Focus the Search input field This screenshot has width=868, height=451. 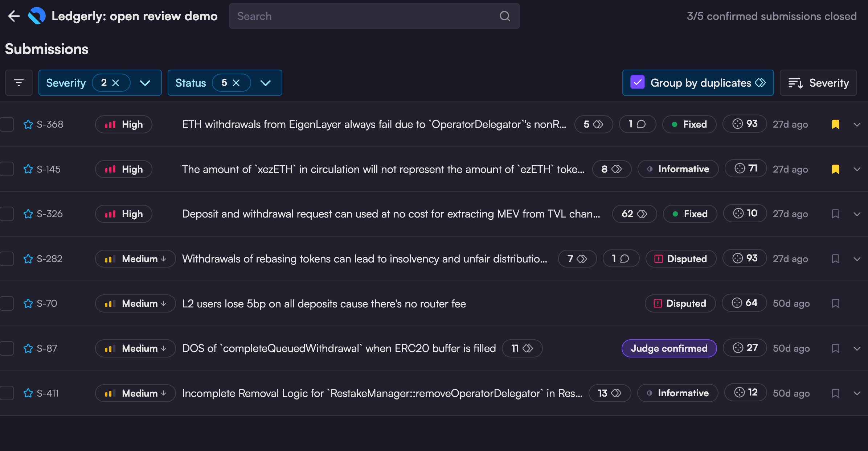363,16
